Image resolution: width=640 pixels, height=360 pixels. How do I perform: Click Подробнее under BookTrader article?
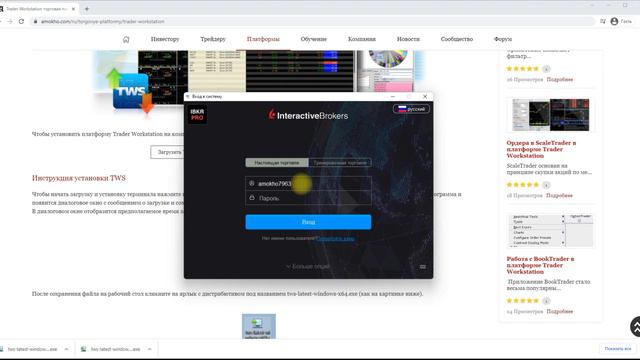pyautogui.click(x=559, y=311)
